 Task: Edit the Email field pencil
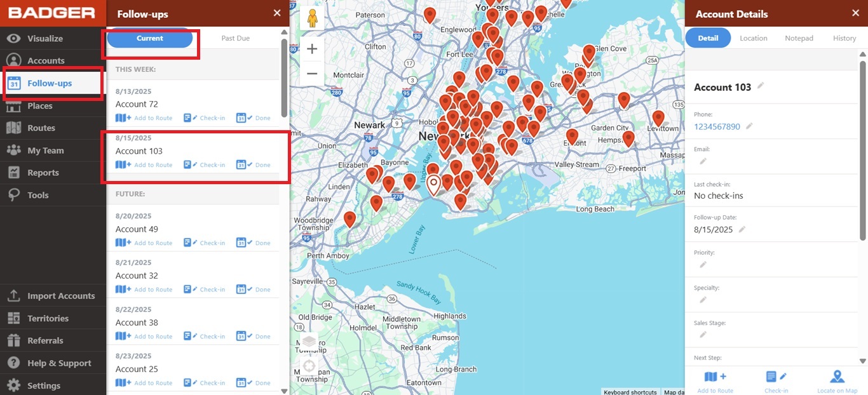[703, 161]
